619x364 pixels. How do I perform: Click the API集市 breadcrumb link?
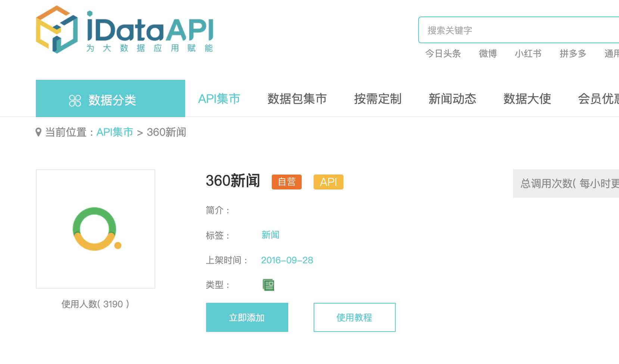click(115, 132)
